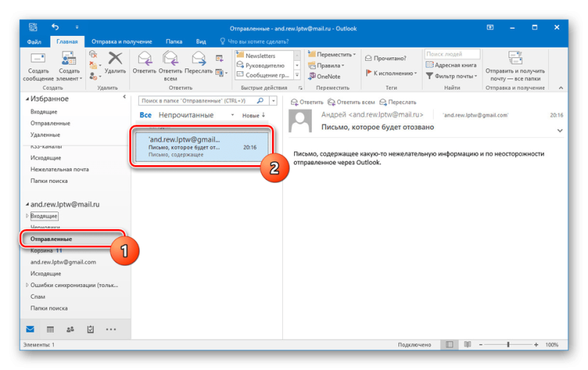Click the navigation options ellipsis
Image resolution: width=588 pixels, height=370 pixels.
click(x=111, y=329)
